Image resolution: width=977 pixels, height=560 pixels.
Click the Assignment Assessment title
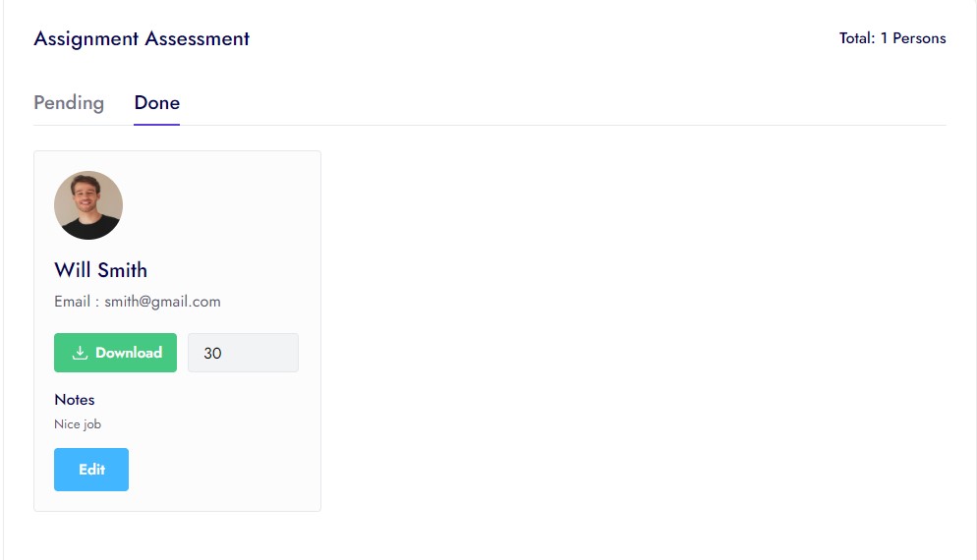142,39
